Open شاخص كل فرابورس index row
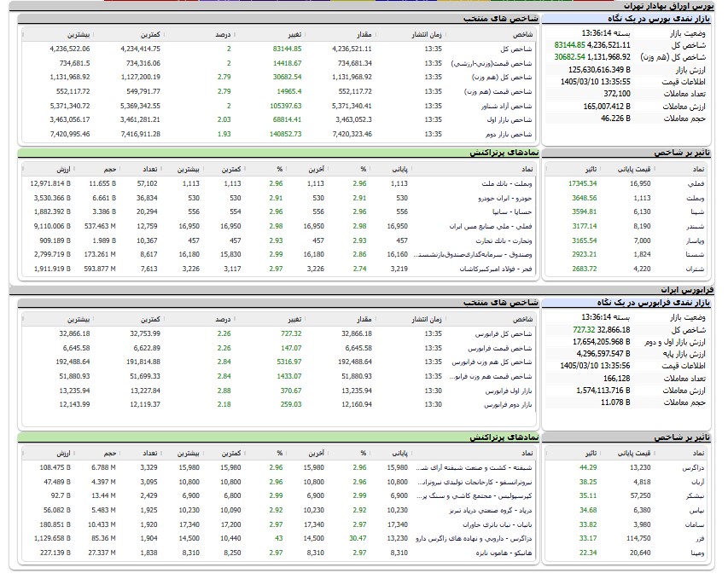Viewport: 728px width, 579px height. coord(504,334)
